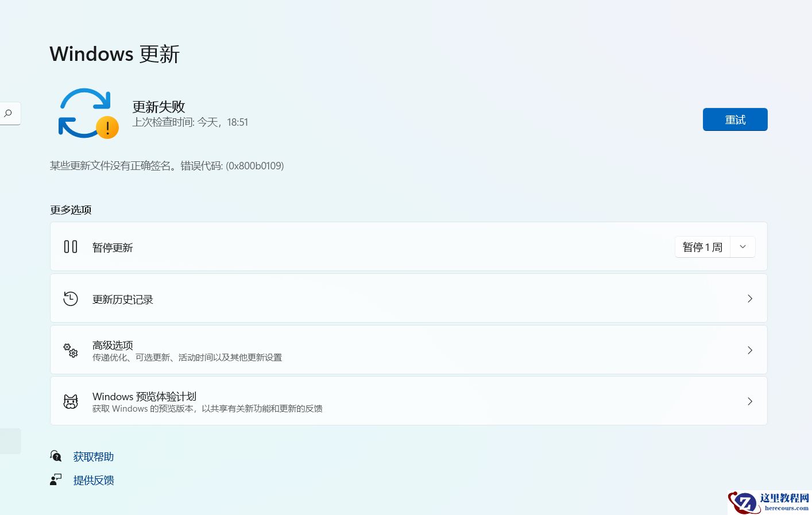Click the error code text 0x800b0109
Viewport: 812px width, 515px height.
coord(254,165)
